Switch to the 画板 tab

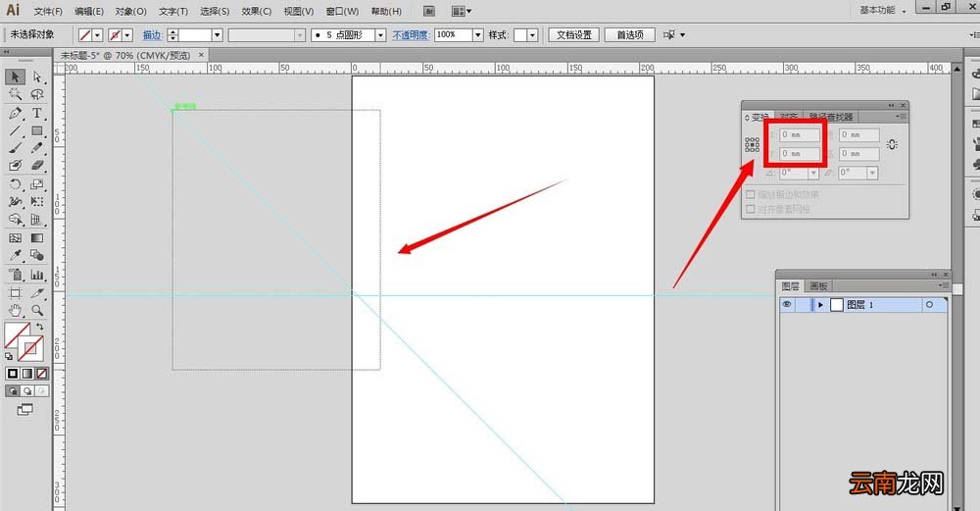(818, 285)
